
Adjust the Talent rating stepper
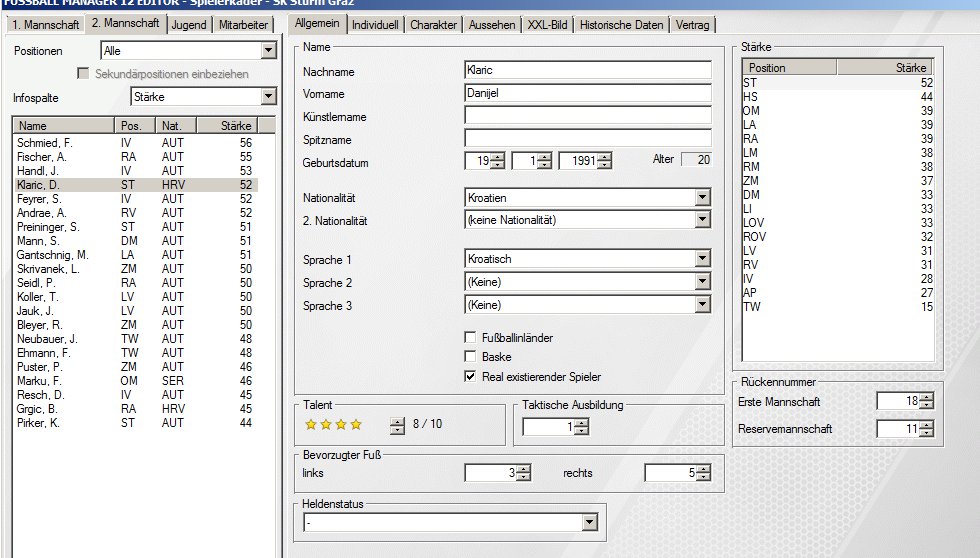tap(398, 426)
